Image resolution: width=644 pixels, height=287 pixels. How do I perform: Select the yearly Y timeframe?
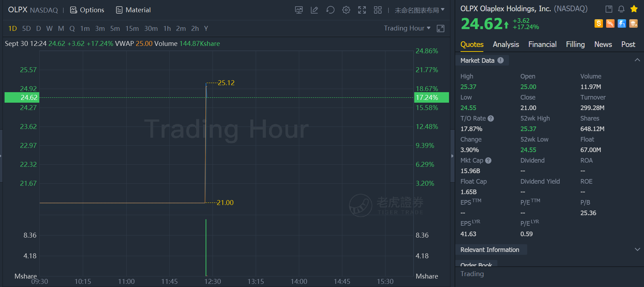click(206, 28)
